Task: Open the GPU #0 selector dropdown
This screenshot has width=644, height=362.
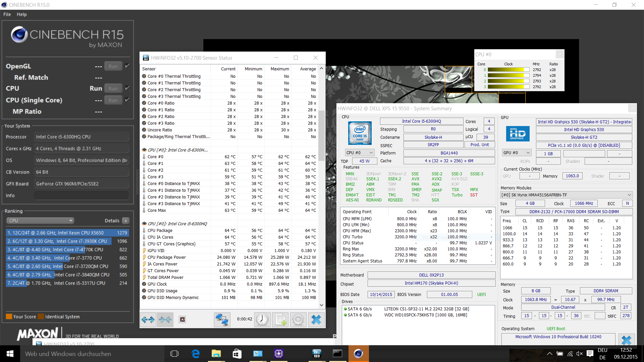Action: pos(517,153)
